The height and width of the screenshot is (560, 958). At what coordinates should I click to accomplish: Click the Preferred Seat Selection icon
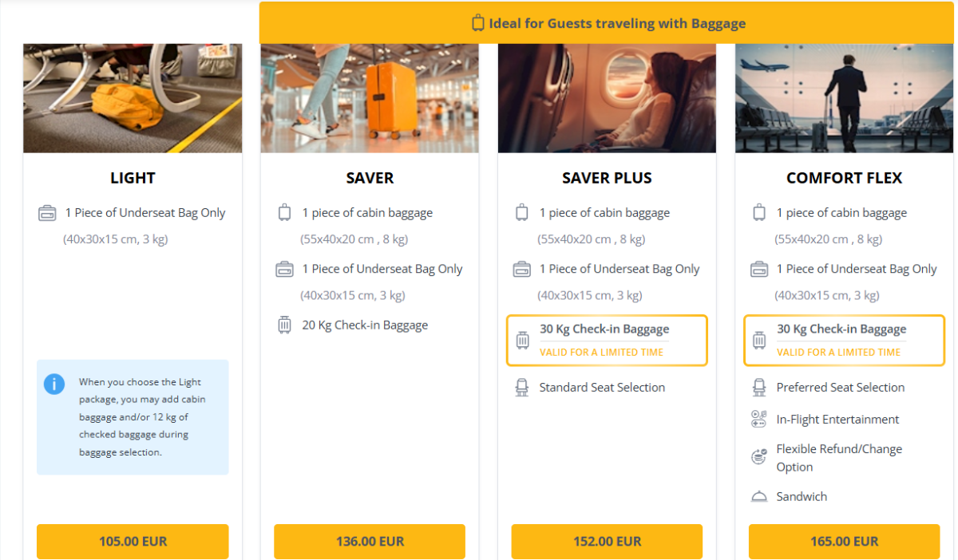pos(759,387)
